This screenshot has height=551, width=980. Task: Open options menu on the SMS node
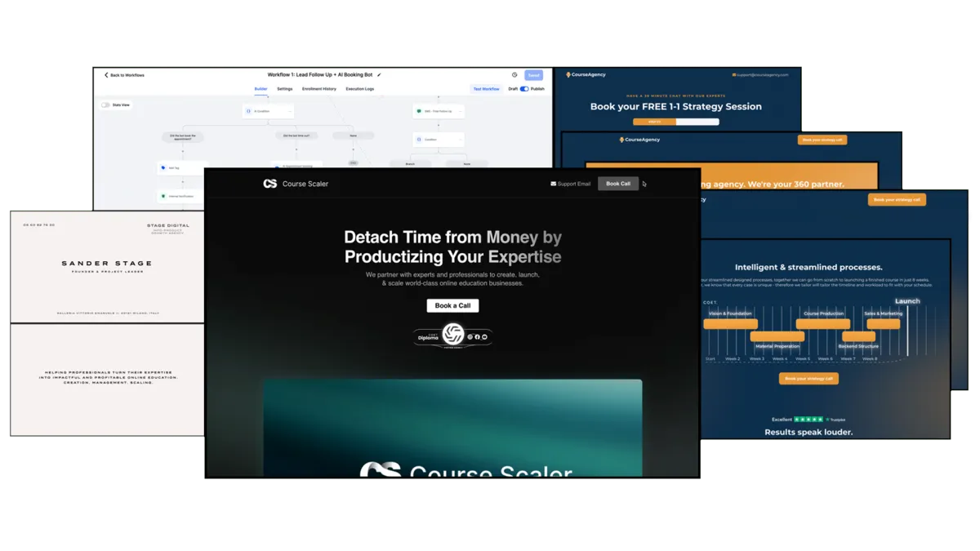(460, 111)
